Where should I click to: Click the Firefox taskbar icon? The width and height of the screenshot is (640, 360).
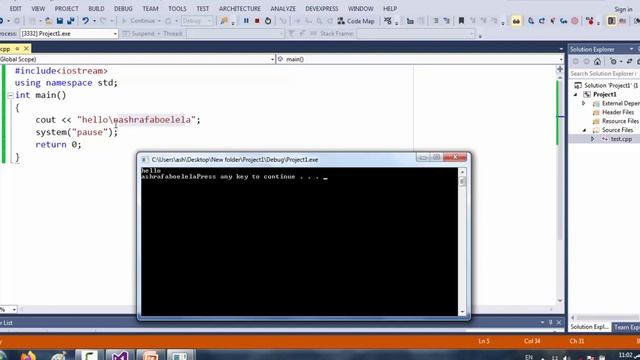28,355
